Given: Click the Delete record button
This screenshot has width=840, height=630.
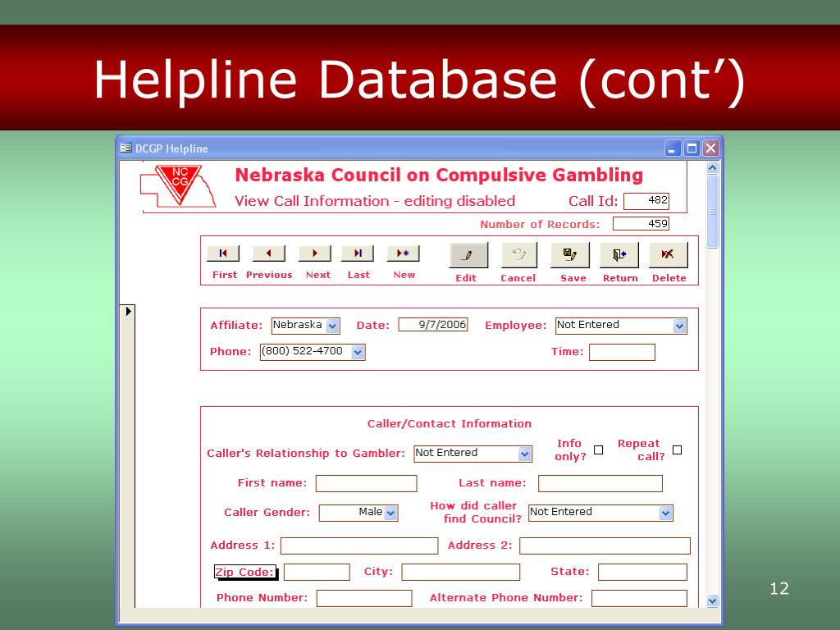Looking at the screenshot, I should click(668, 255).
